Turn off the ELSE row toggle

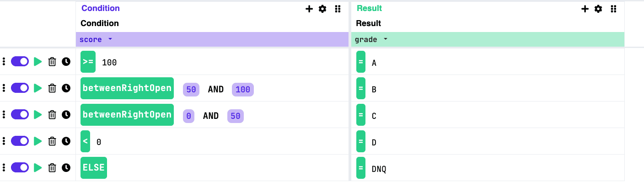20,168
